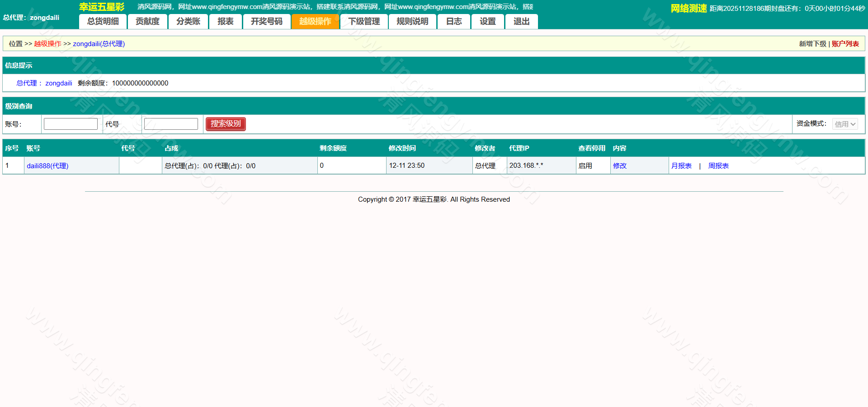
Task: 切换到分类账选项卡
Action: tap(188, 21)
